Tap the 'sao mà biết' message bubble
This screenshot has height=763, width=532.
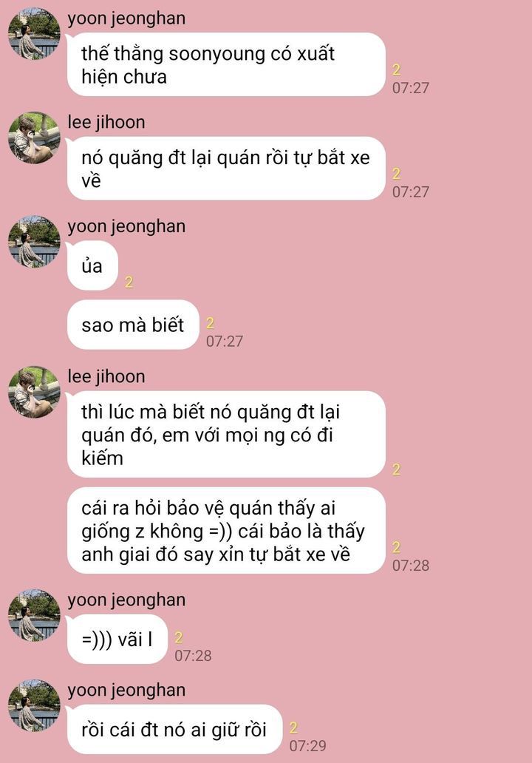(133, 325)
